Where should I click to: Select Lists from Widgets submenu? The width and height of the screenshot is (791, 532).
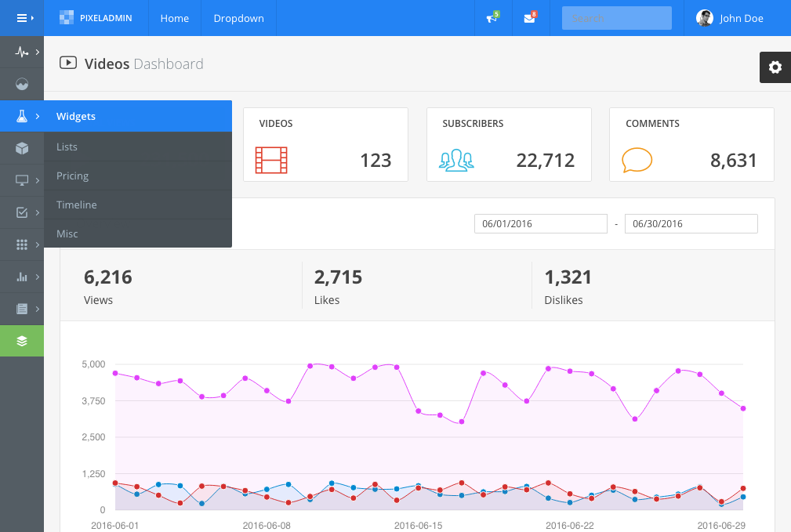(67, 147)
